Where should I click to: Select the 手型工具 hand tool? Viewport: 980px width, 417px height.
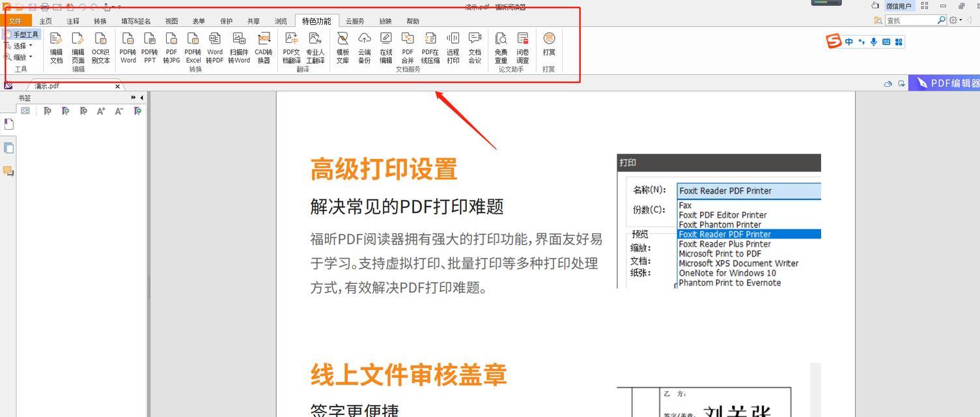(x=23, y=35)
